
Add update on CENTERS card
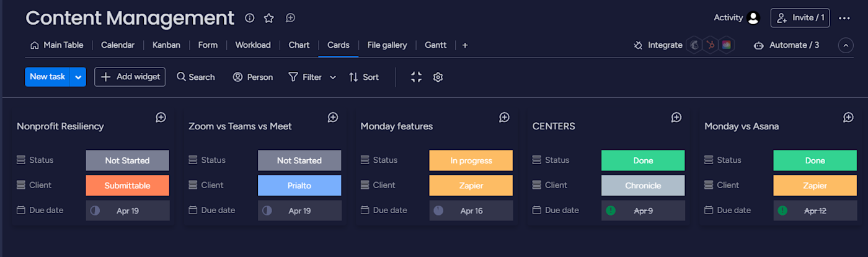point(676,118)
